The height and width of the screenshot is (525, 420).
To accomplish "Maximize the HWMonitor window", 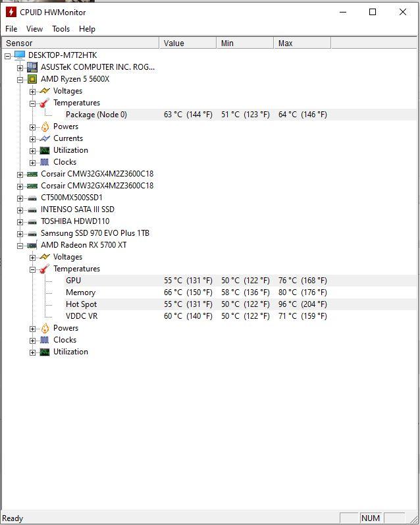I will pyautogui.click(x=373, y=12).
